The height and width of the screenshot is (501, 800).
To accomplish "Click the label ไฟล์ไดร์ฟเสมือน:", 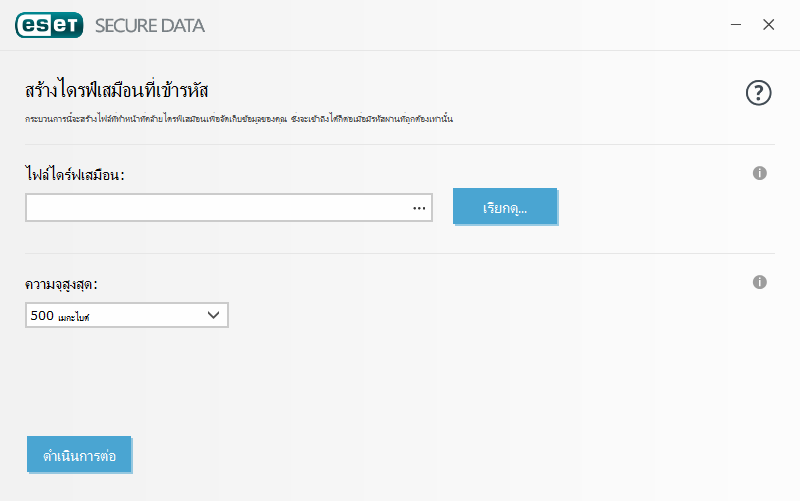I will coord(74,174).
